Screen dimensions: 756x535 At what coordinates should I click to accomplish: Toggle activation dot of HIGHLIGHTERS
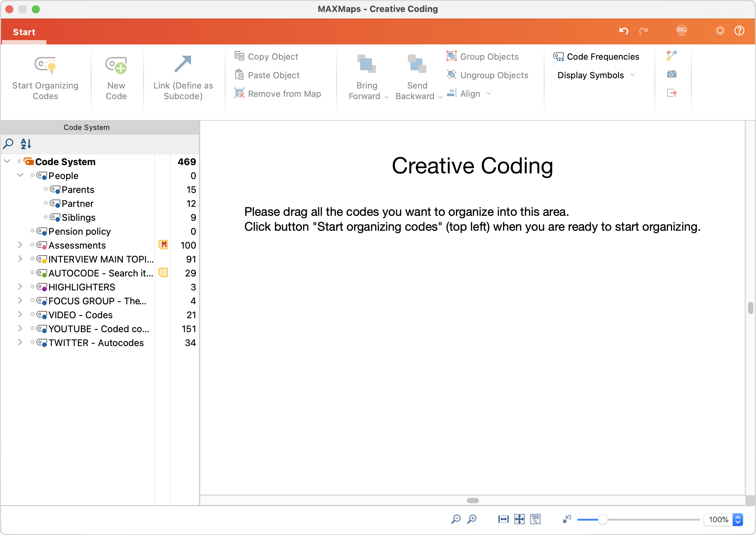coord(32,286)
